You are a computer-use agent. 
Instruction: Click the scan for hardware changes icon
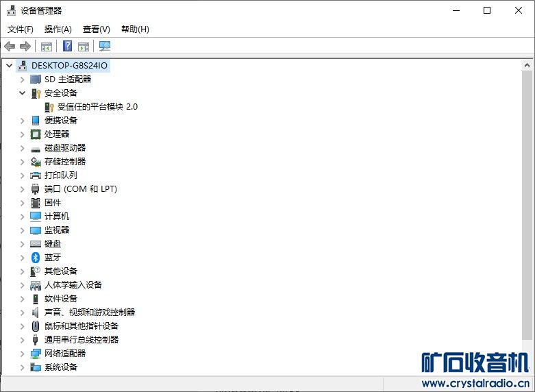pos(105,46)
